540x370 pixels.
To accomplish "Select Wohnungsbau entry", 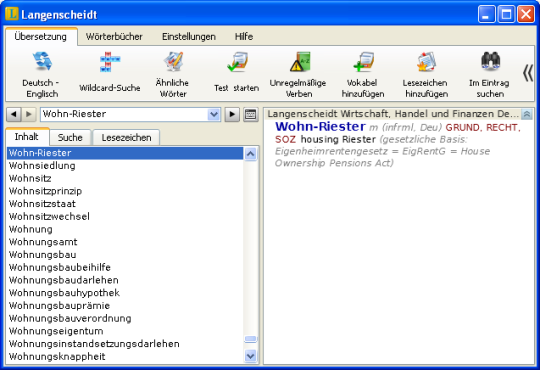I will (x=125, y=255).
